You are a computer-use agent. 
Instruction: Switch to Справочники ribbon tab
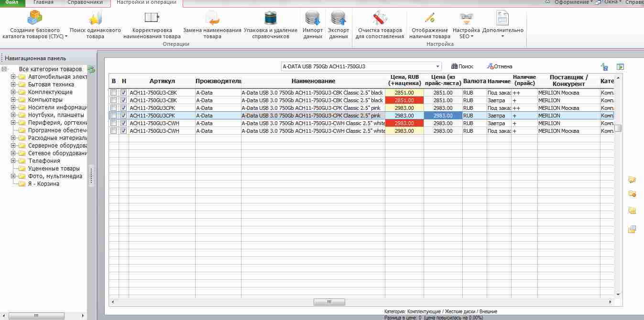[x=85, y=2]
